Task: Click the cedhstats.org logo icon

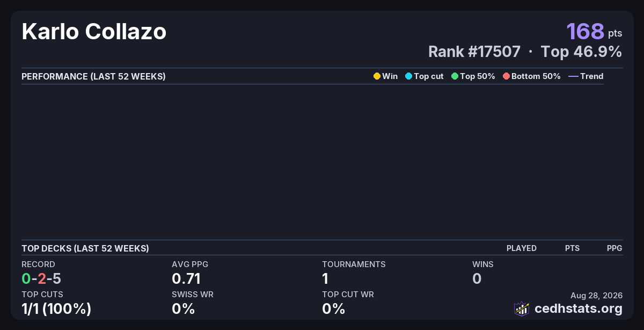Action: pyautogui.click(x=522, y=309)
